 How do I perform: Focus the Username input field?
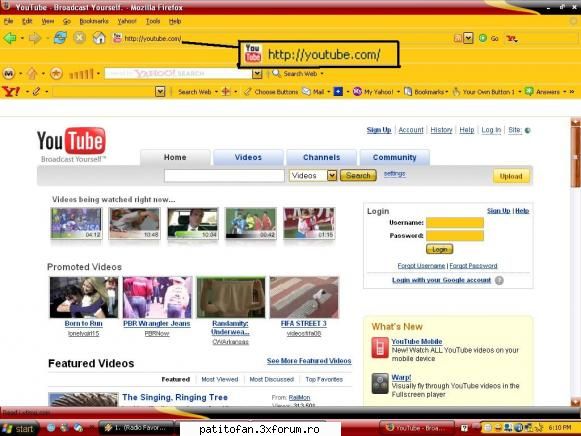click(455, 223)
